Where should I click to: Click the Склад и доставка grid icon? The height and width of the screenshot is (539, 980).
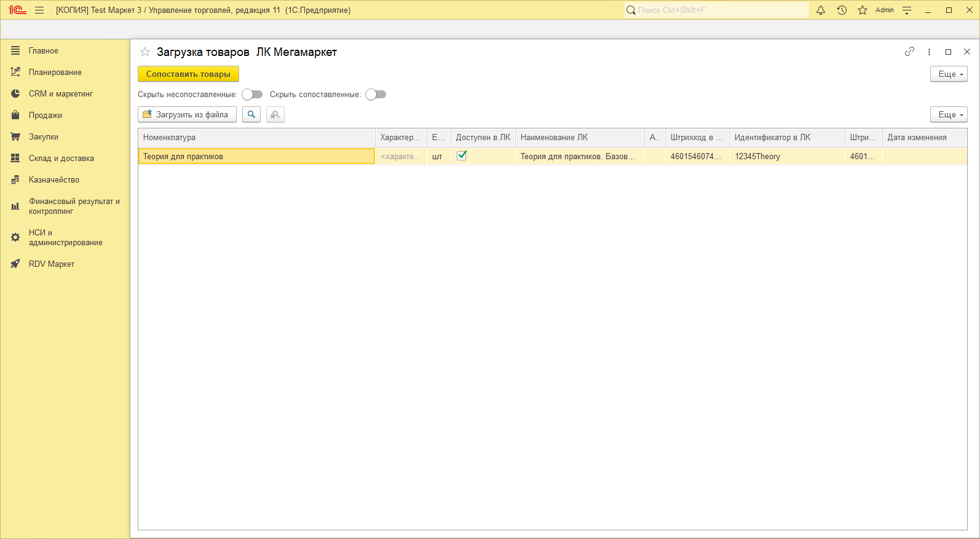[x=15, y=158]
